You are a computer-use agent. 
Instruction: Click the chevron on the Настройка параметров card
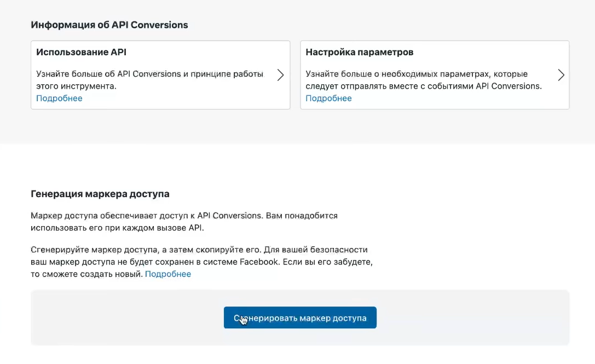pos(561,75)
